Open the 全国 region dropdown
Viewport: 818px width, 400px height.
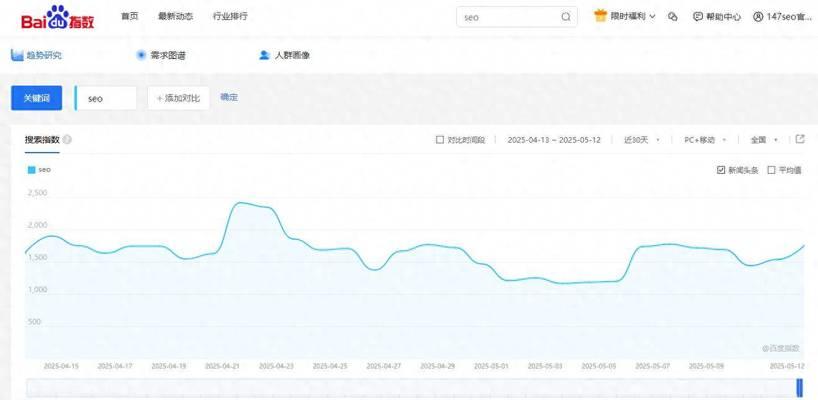tap(764, 140)
